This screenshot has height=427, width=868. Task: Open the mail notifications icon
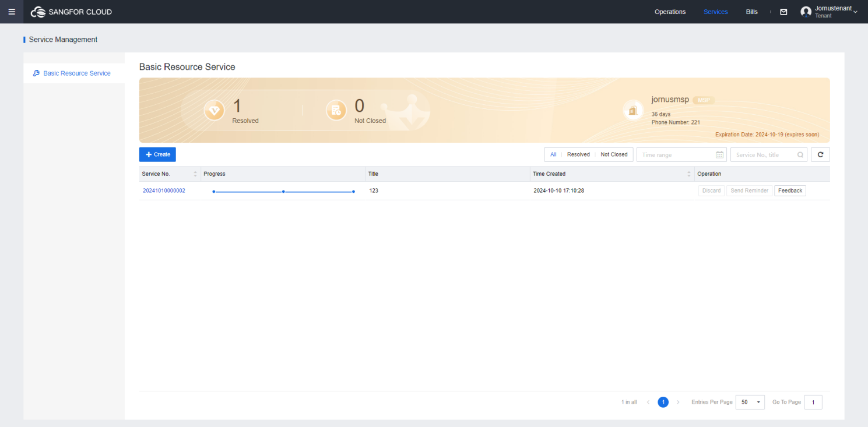tap(783, 12)
